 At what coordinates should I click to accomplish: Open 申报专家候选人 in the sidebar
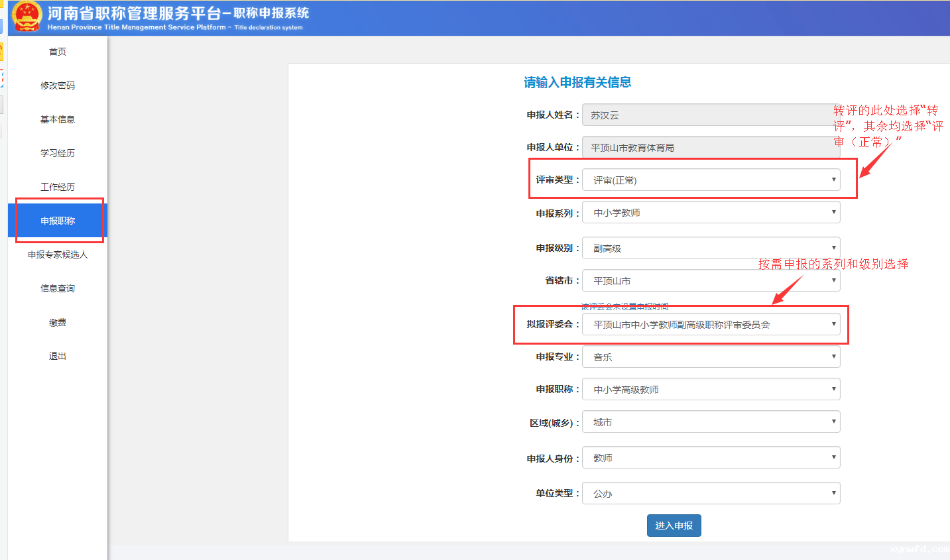click(x=58, y=254)
